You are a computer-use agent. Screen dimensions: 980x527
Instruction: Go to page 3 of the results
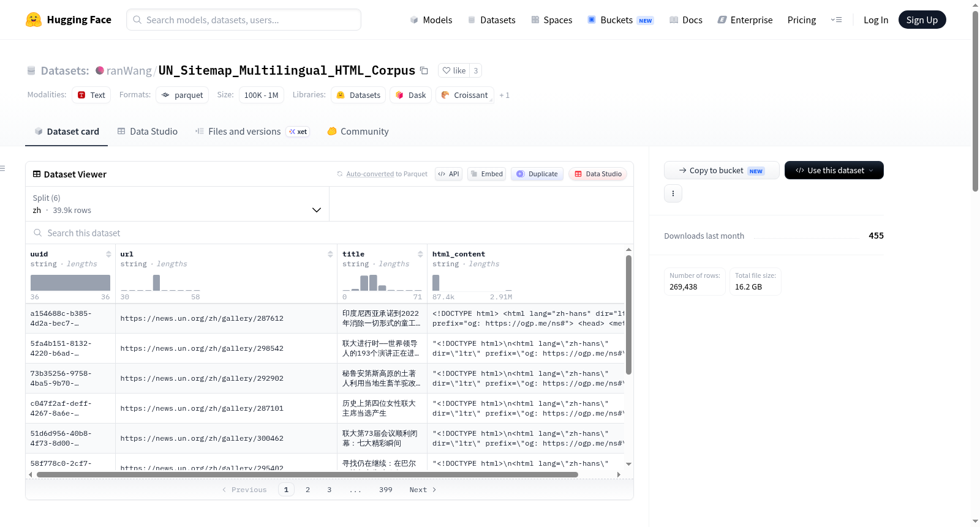(x=330, y=490)
